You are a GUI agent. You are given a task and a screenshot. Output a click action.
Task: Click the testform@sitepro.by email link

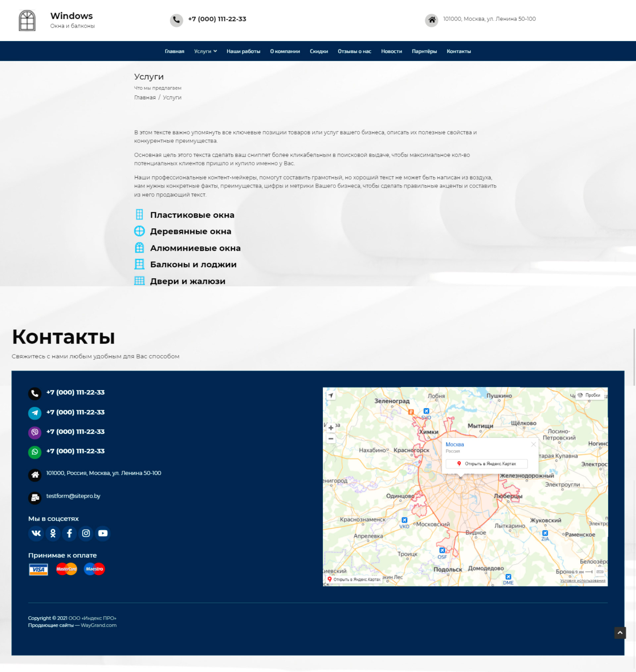coord(73,496)
